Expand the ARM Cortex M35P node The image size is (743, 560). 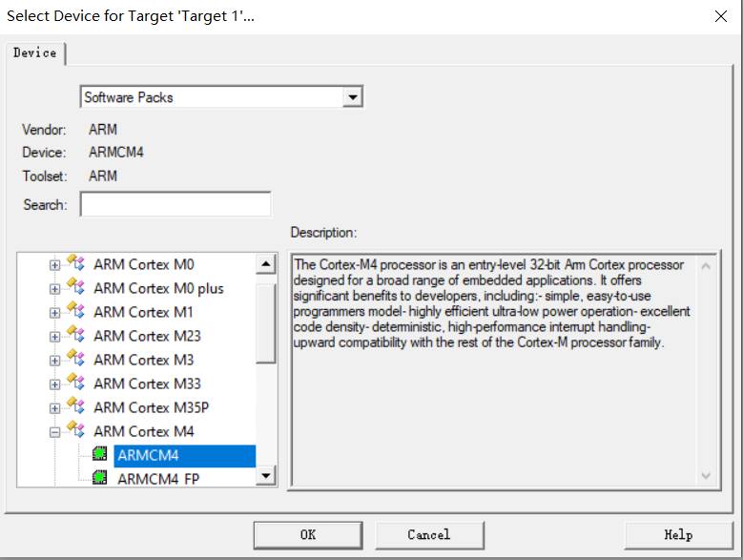click(55, 408)
